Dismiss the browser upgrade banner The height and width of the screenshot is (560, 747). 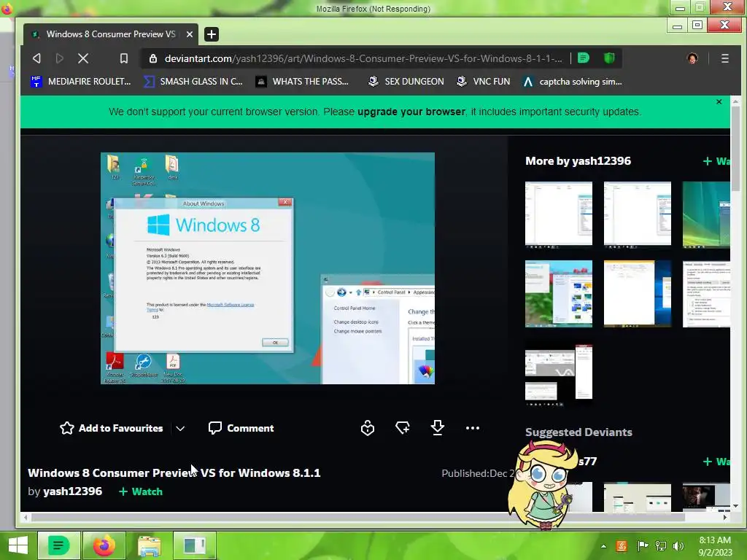point(719,102)
